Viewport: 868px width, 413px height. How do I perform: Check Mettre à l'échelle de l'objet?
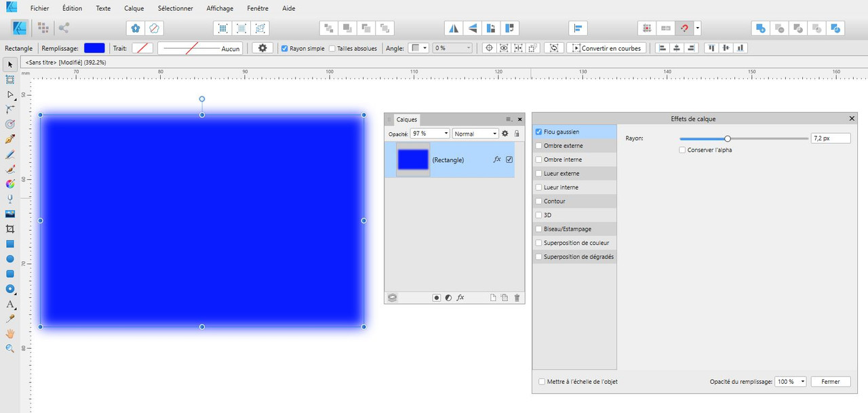542,382
